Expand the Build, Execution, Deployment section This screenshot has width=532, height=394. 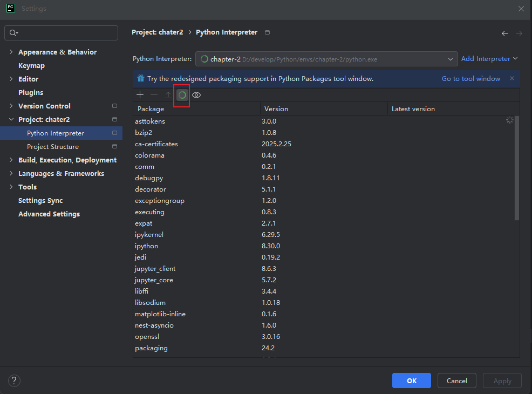[x=11, y=160]
